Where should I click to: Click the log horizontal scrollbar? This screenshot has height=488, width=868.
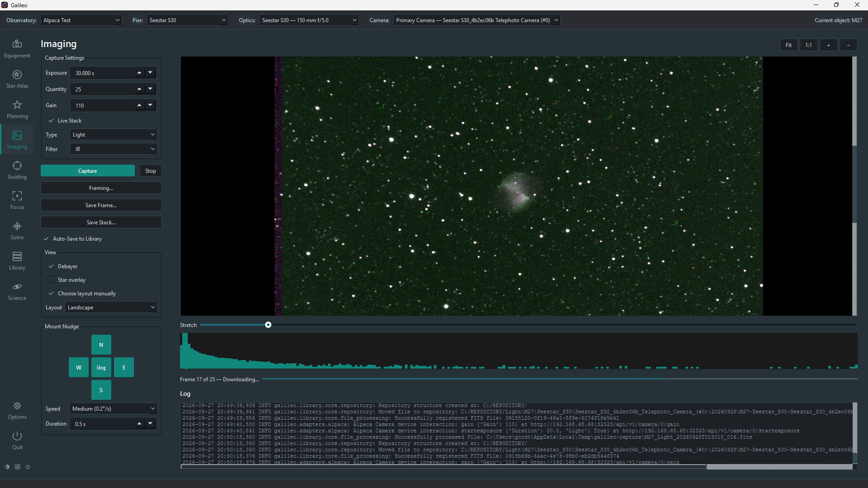(443, 467)
